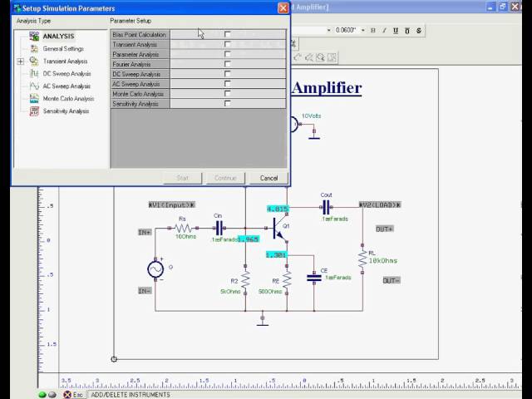The height and width of the screenshot is (399, 532).
Task: Click the V1(Input) instrument label
Action: pos(172,204)
